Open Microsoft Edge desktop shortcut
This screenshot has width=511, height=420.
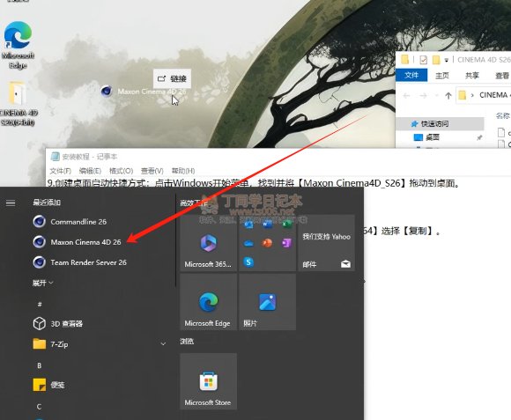[x=18, y=45]
